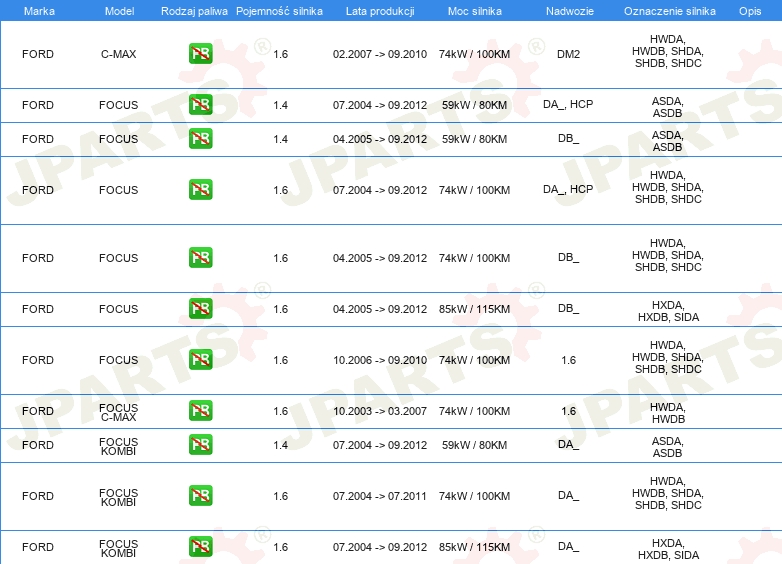Click the petrol fuel icon in the C-MAX DM2 row
This screenshot has height=564, width=782.
pyautogui.click(x=200, y=54)
